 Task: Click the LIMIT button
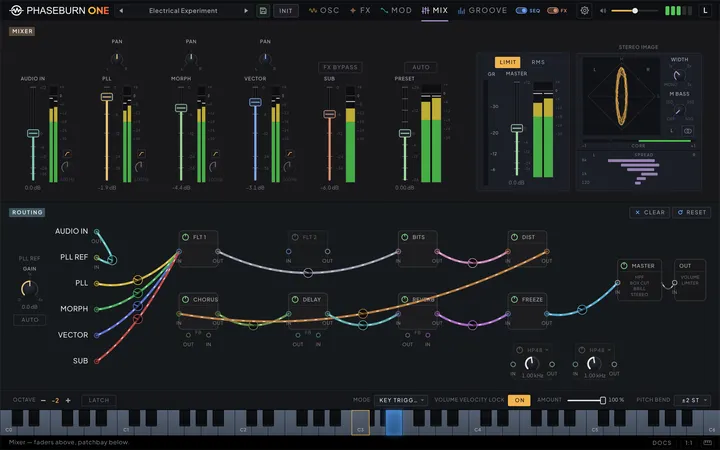507,62
